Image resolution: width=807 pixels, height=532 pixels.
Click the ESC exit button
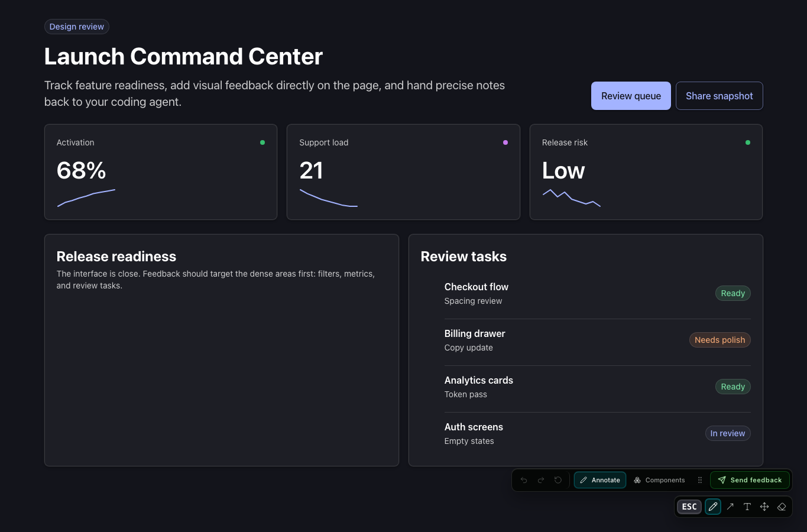(x=689, y=507)
